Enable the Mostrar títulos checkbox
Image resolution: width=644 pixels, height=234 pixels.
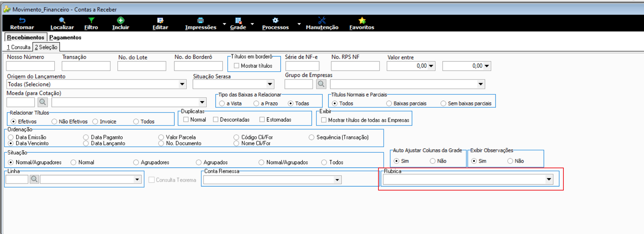point(237,66)
